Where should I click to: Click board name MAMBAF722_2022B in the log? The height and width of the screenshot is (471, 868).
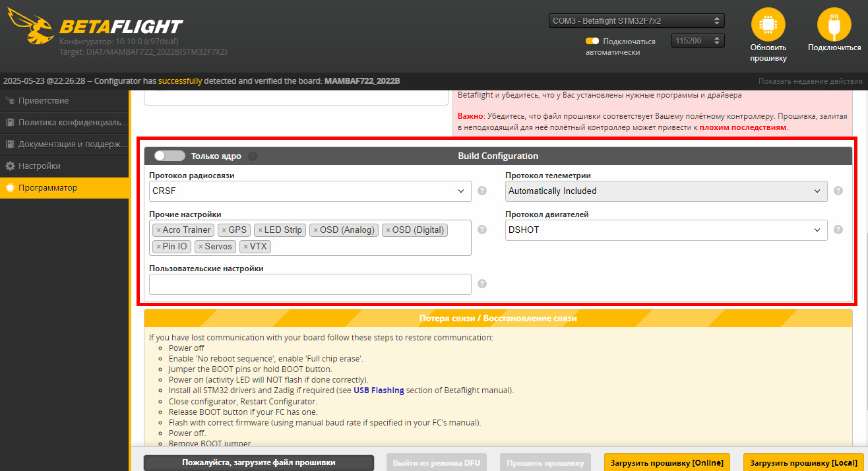click(x=362, y=81)
